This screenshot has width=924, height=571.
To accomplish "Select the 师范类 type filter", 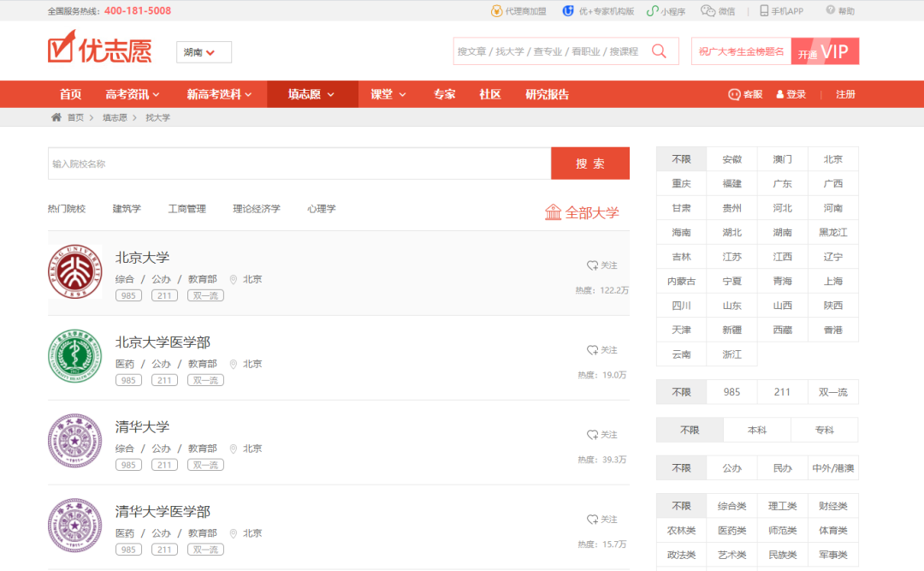I will coord(783,530).
